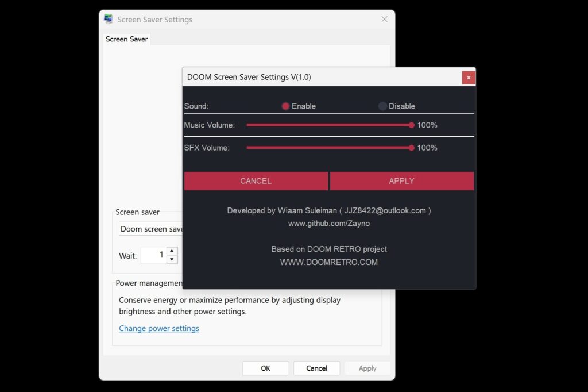Screen dimensions: 588x392
Task: Click Cancel in Screen Saver Settings
Action: [316, 368]
